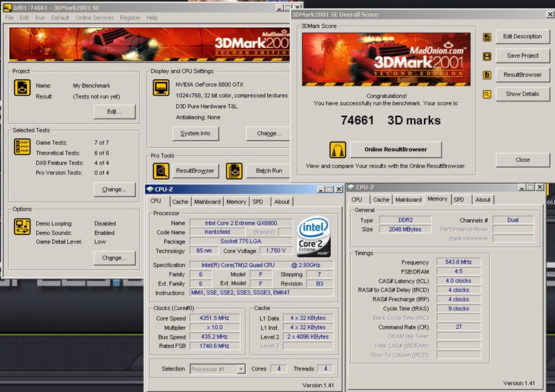Click the Rated FSB 1740.6 MHz value
Screen dimensions: 555x392
214,346
